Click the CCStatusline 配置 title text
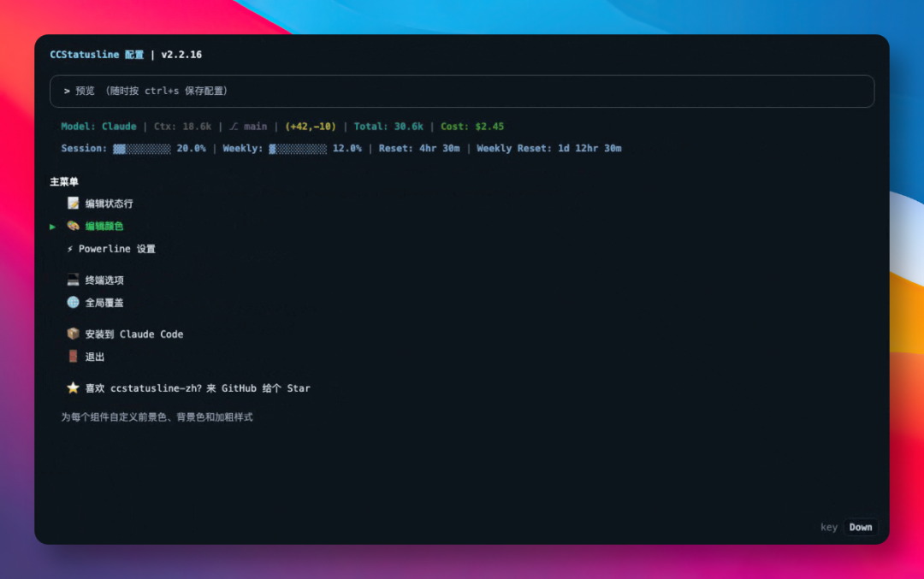The height and width of the screenshot is (579, 924). 97,54
